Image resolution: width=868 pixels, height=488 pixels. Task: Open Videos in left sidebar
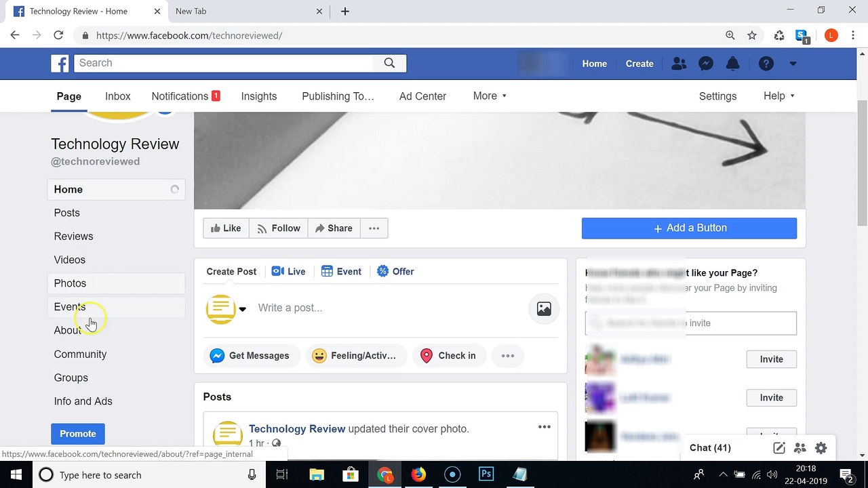(x=116, y=260)
